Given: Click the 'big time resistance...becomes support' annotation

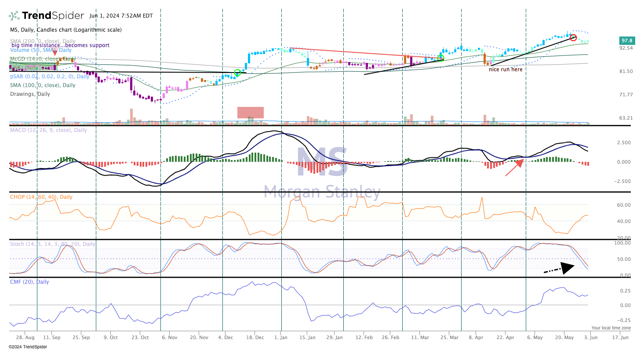Looking at the screenshot, I should pyautogui.click(x=61, y=45).
